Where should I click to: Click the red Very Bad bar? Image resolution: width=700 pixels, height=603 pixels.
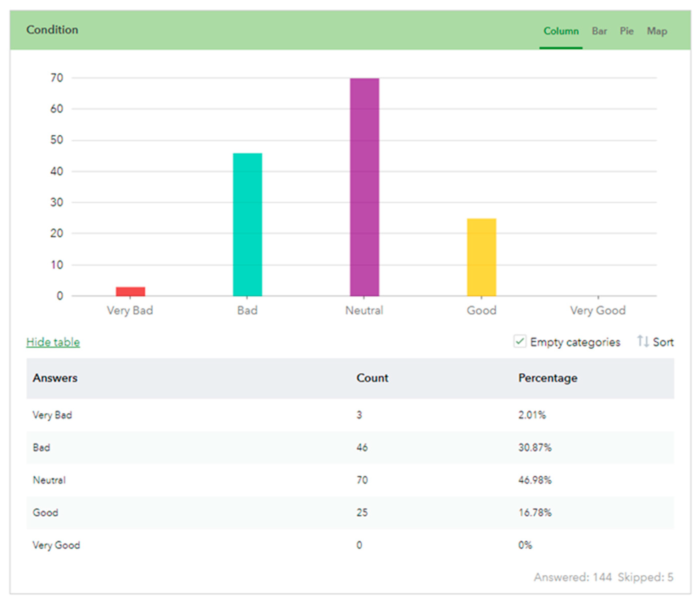(x=130, y=291)
